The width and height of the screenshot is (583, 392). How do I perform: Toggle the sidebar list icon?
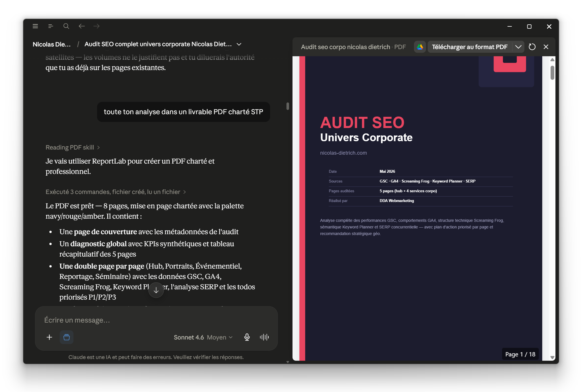pos(51,26)
